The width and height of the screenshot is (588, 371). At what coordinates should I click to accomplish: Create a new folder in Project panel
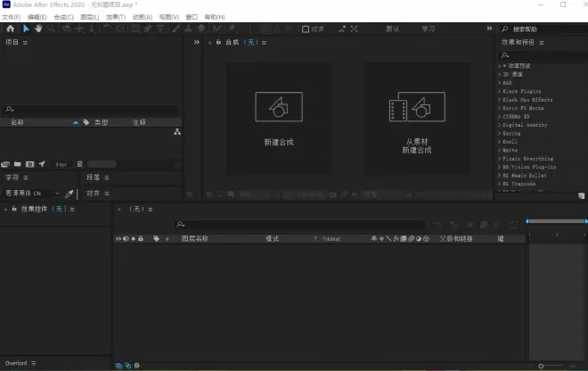(x=18, y=164)
